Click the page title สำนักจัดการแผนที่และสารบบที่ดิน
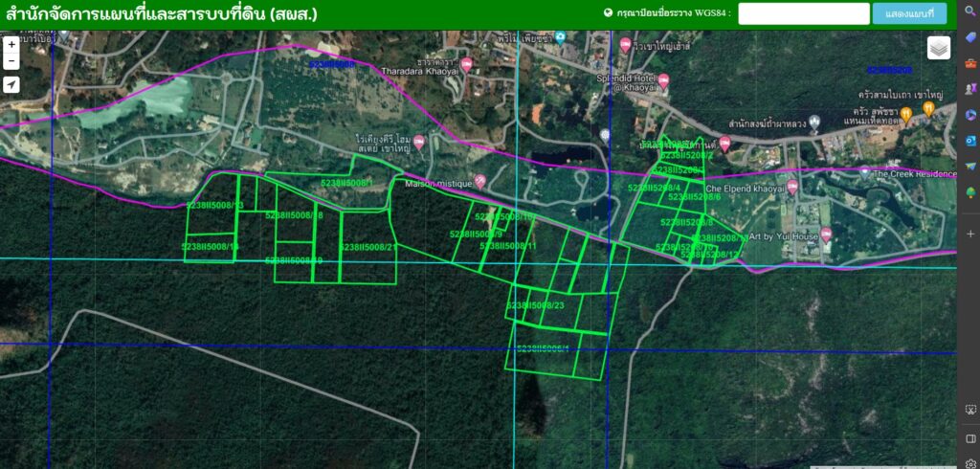The height and width of the screenshot is (469, 980). [161, 14]
